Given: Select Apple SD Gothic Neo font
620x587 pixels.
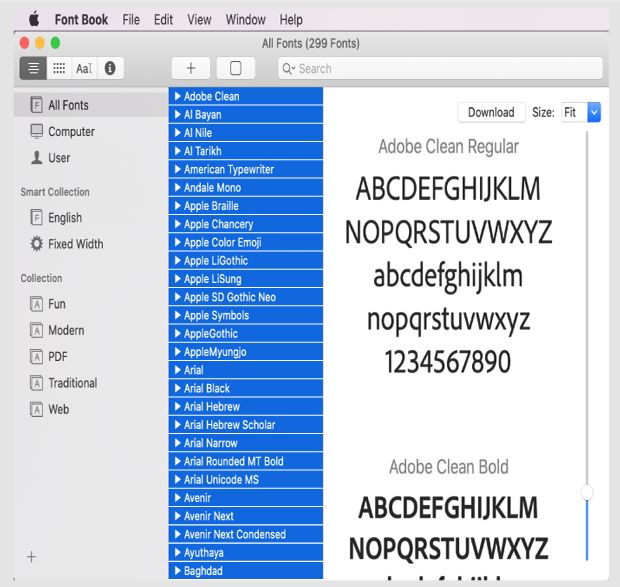Looking at the screenshot, I should pos(246,297).
